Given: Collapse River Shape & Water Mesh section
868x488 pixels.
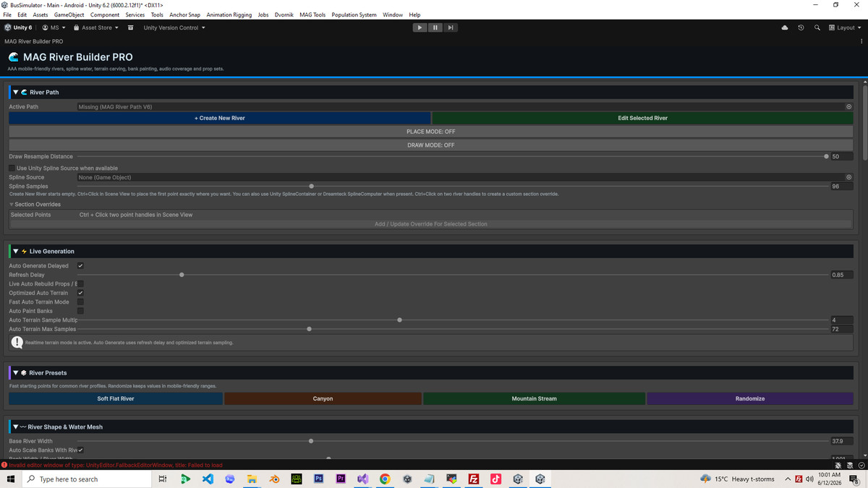Looking at the screenshot, I should point(15,427).
